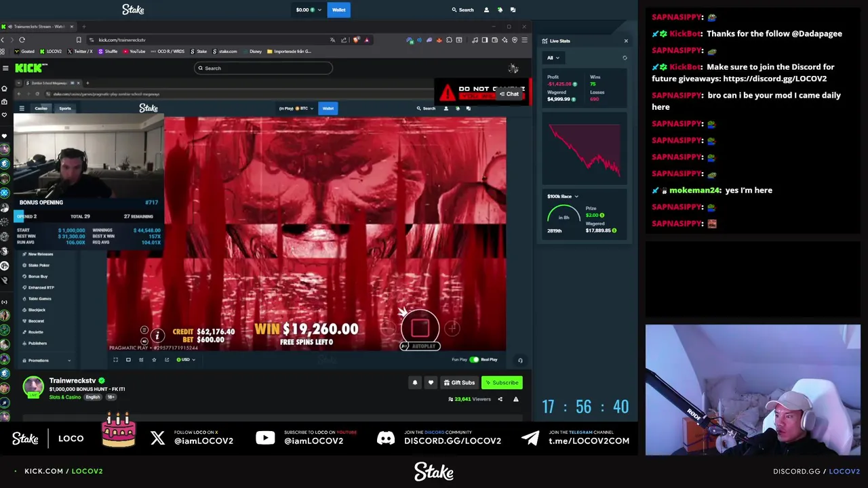Share the stream with share icon
Screen dimensions: 868x488
click(500, 399)
